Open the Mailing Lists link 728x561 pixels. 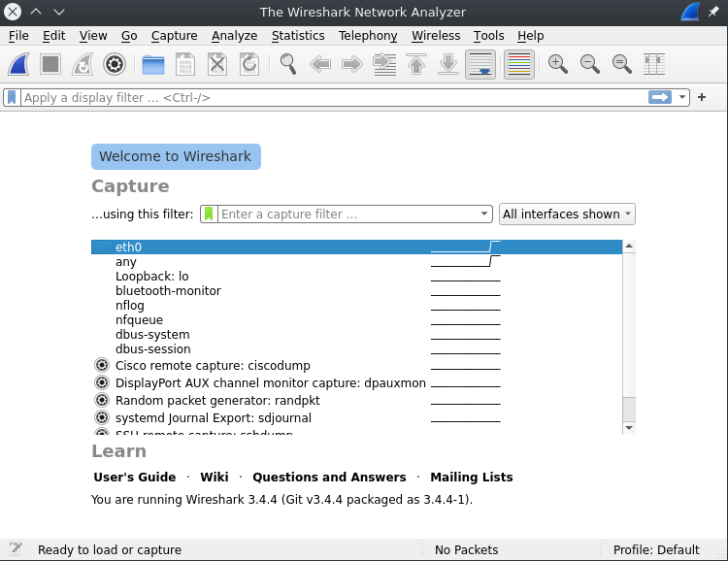[471, 477]
